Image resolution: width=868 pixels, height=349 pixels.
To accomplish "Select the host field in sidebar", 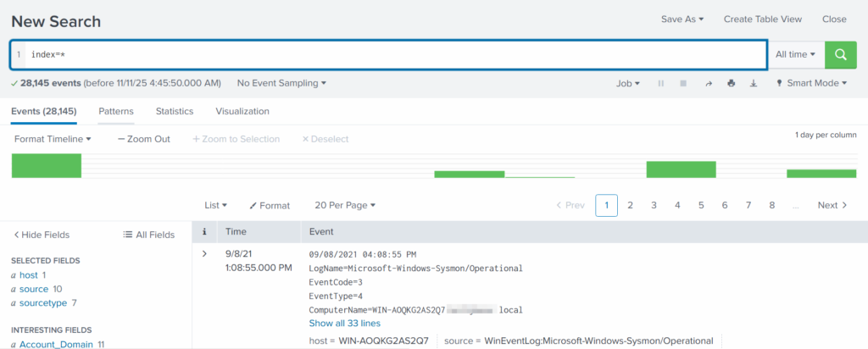I will click(28, 275).
